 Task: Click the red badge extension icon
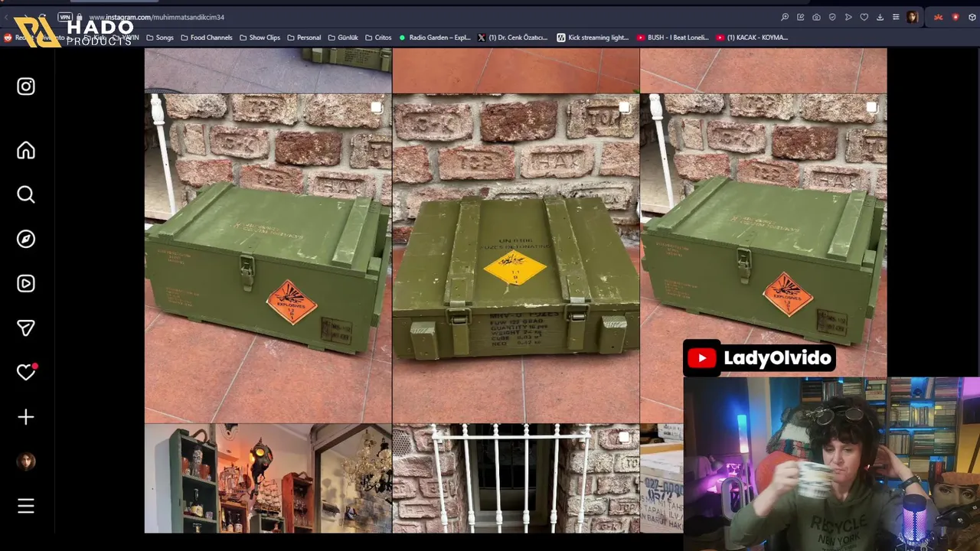pos(955,17)
